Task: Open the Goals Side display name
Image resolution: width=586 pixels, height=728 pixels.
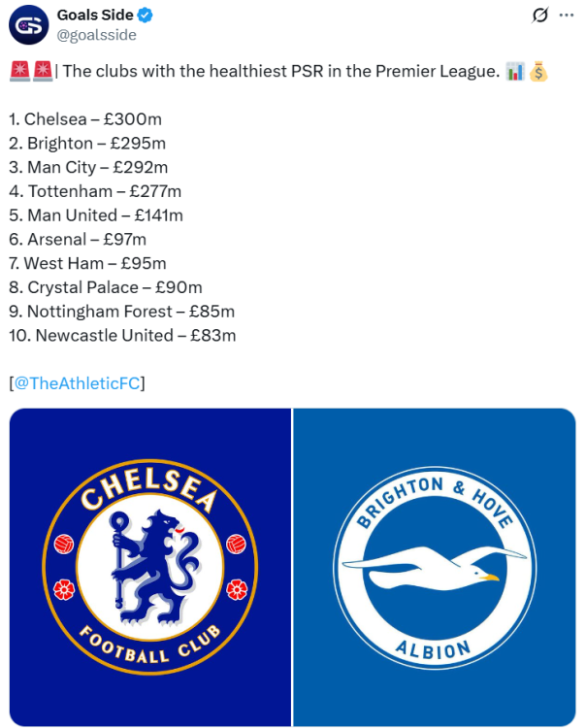Action: [95, 16]
